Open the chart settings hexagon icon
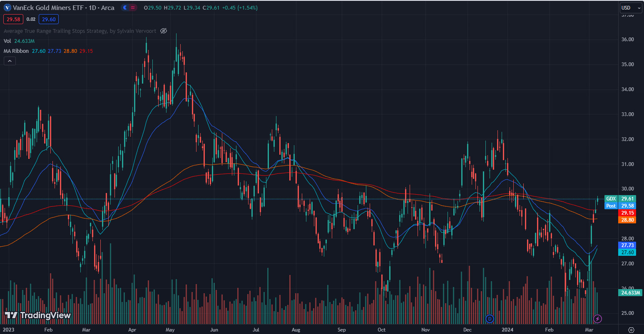This screenshot has height=334, width=644. pyautogui.click(x=631, y=330)
